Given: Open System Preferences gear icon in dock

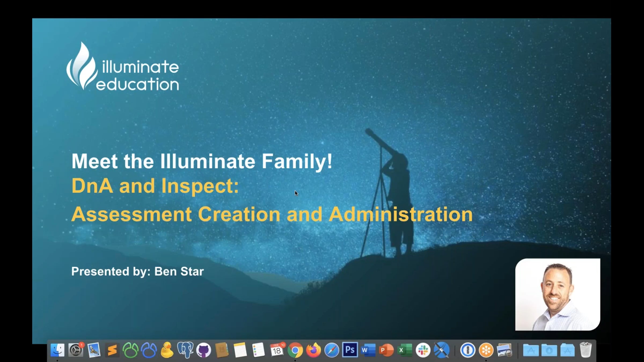Looking at the screenshot, I should pyautogui.click(x=76, y=350).
